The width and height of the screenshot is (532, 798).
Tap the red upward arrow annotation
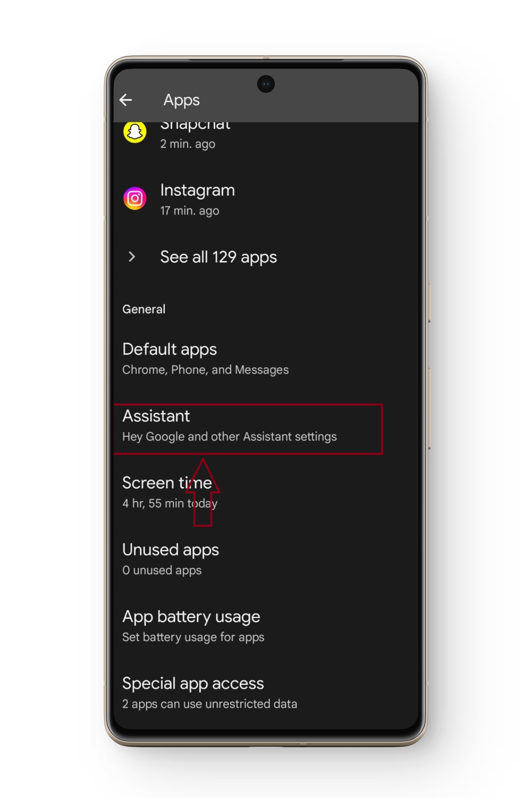click(x=203, y=492)
